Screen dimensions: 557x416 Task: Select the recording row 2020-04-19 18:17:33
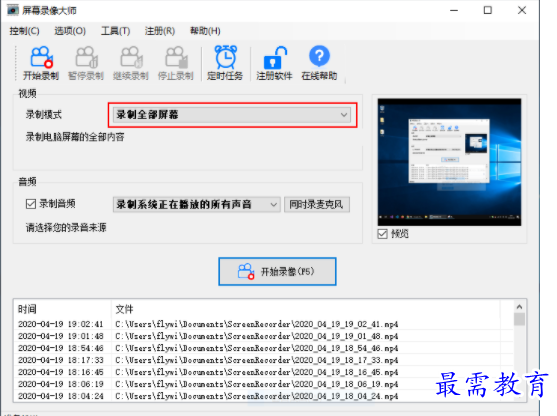(264, 360)
